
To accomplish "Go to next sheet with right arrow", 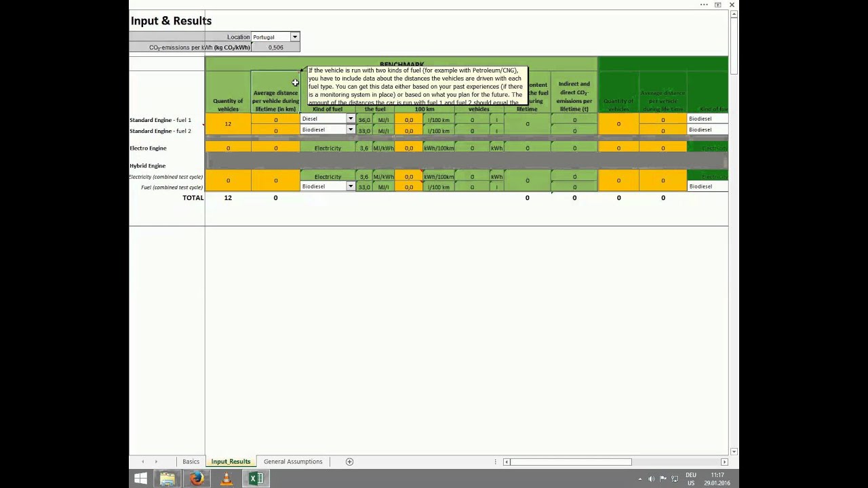I will 156,462.
